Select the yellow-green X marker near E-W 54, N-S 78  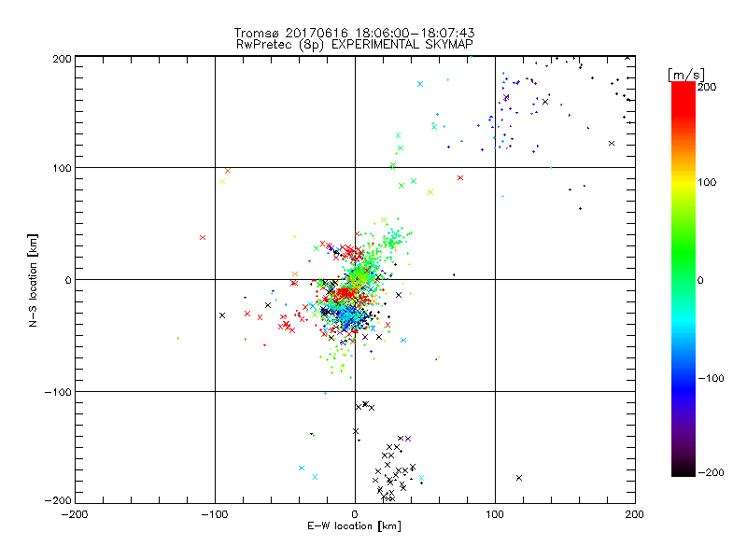click(x=430, y=192)
